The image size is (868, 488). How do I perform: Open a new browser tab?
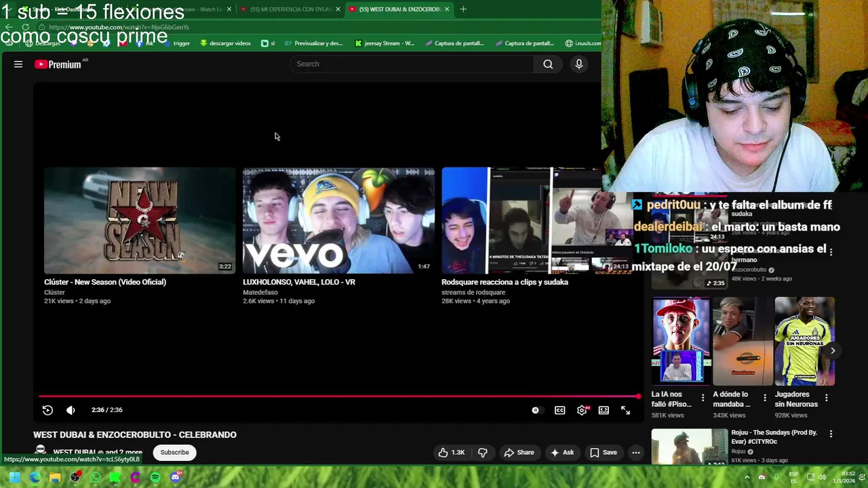point(463,9)
